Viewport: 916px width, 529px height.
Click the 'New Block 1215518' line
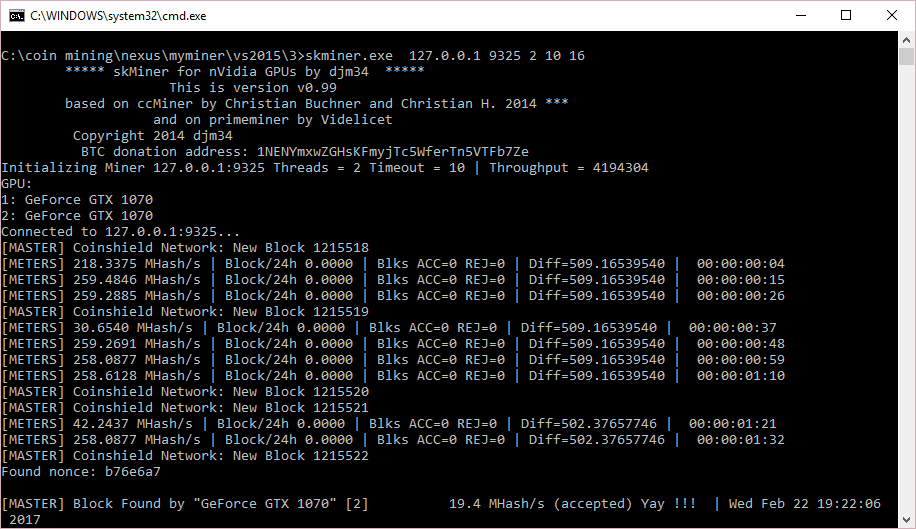coord(185,248)
